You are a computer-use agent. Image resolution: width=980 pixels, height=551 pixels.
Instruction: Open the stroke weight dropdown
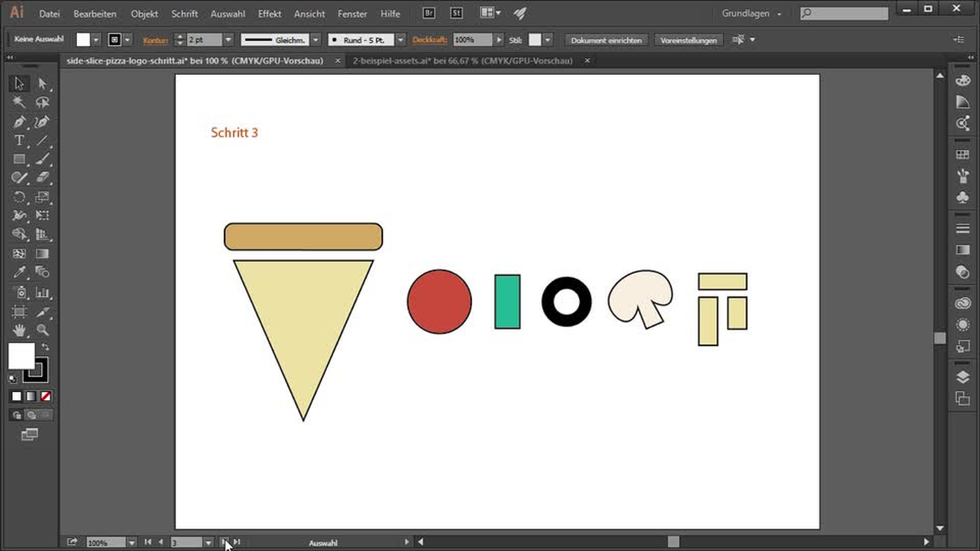coord(228,40)
